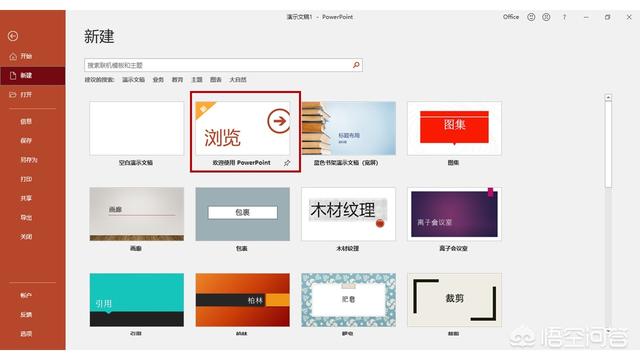Click the scrollbar up arrow
Viewport: 640px width, 360px height.
(x=608, y=97)
